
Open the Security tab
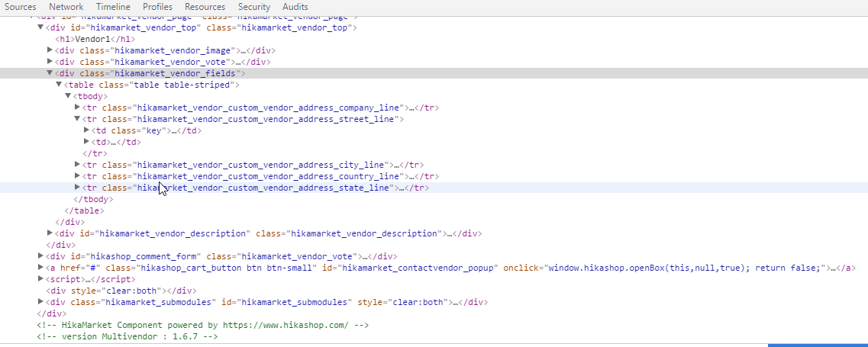pos(254,7)
